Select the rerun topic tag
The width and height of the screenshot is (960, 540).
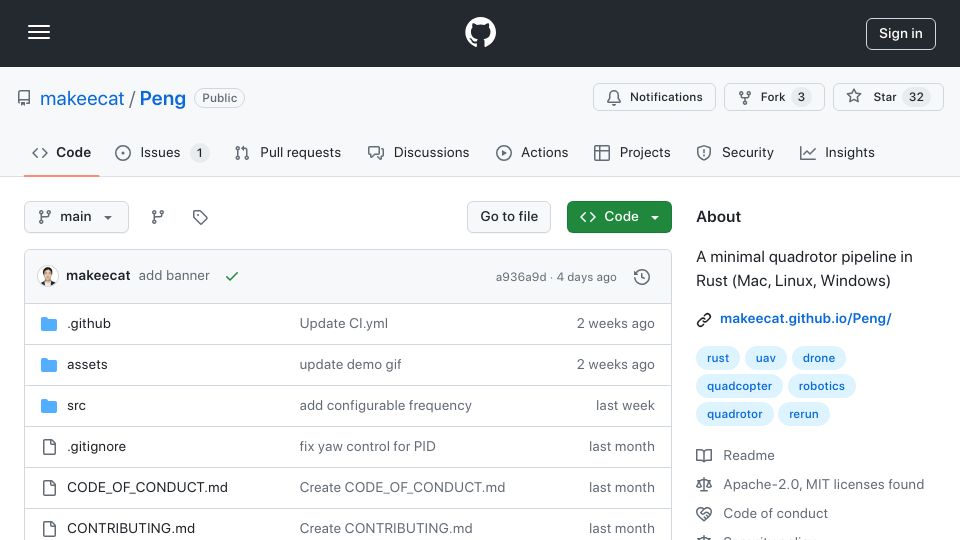click(804, 414)
